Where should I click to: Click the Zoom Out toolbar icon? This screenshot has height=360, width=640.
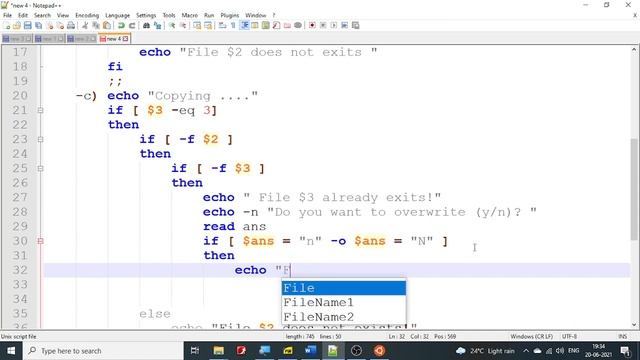click(183, 25)
